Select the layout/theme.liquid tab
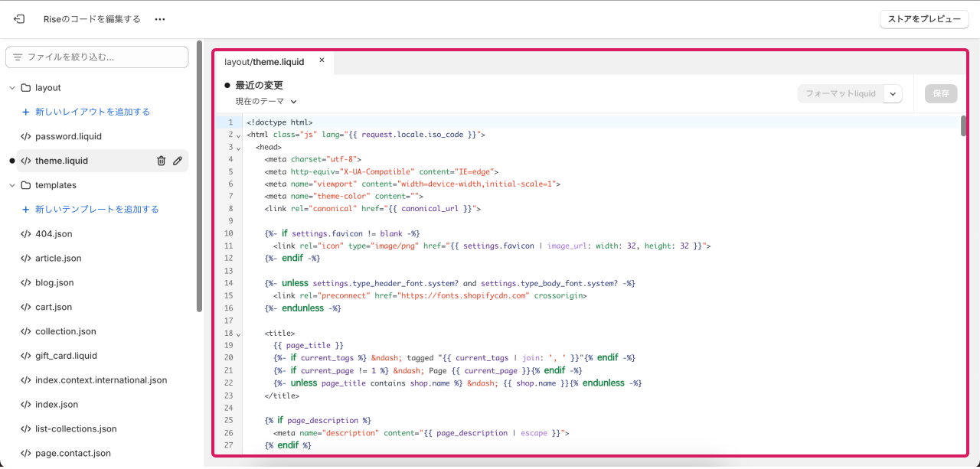Screen dimensions: 980x469 point(264,62)
